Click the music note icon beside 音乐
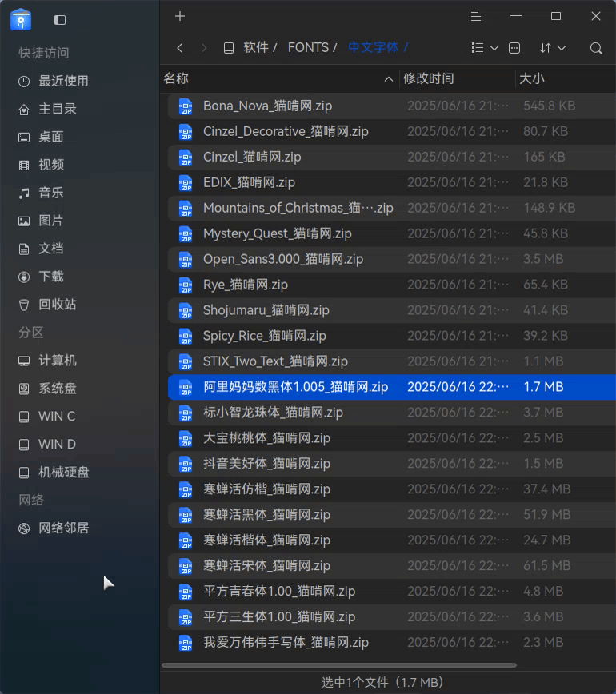The image size is (616, 694). point(24,193)
